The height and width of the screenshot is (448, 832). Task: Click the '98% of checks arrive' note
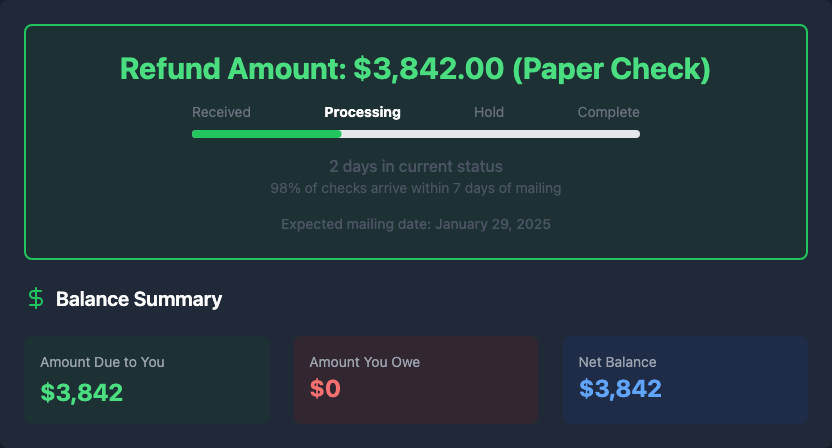[415, 188]
